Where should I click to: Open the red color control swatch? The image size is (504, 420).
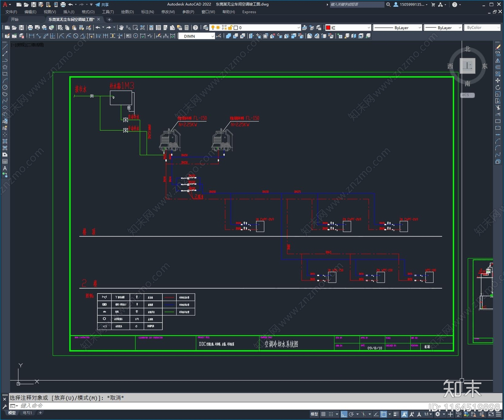pos(348,28)
